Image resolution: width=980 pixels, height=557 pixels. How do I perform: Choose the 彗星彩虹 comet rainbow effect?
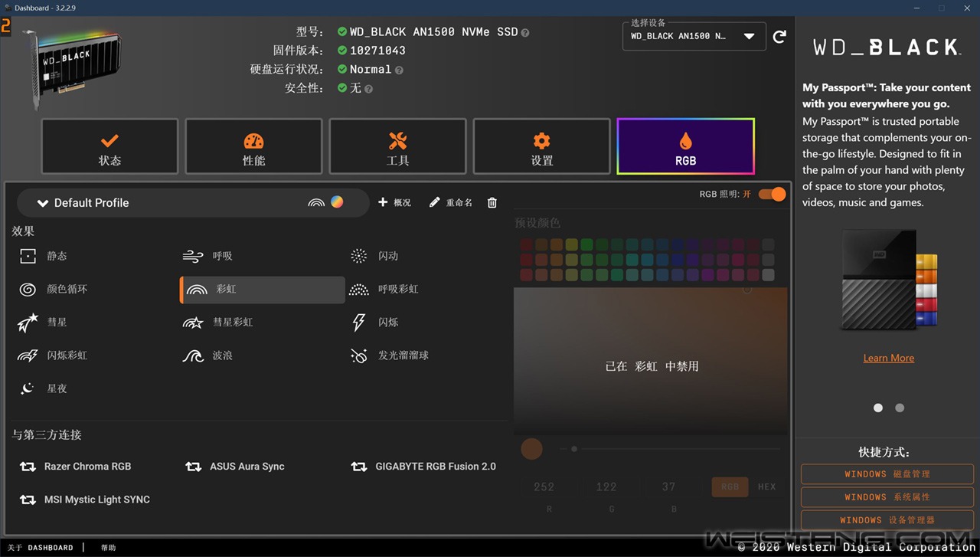(217, 323)
